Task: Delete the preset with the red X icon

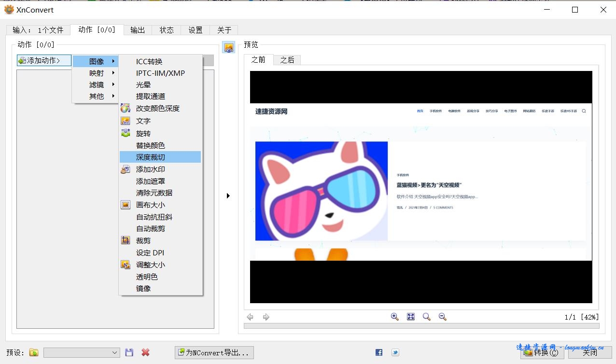Action: click(145, 352)
